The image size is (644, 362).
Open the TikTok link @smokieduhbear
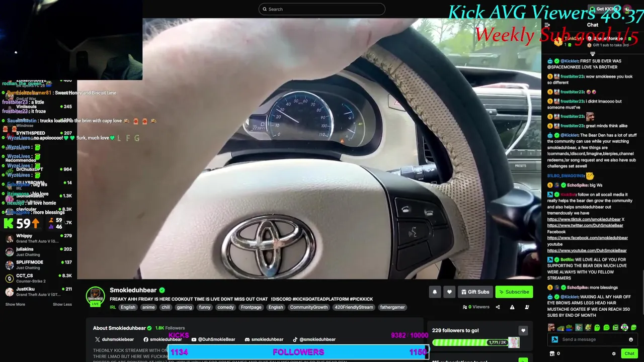pyautogui.click(x=314, y=339)
